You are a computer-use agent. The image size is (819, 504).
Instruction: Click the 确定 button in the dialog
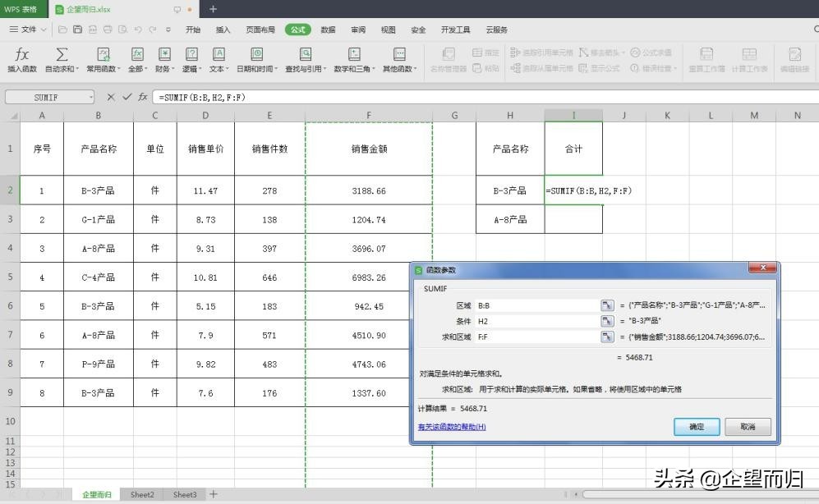[695, 427]
